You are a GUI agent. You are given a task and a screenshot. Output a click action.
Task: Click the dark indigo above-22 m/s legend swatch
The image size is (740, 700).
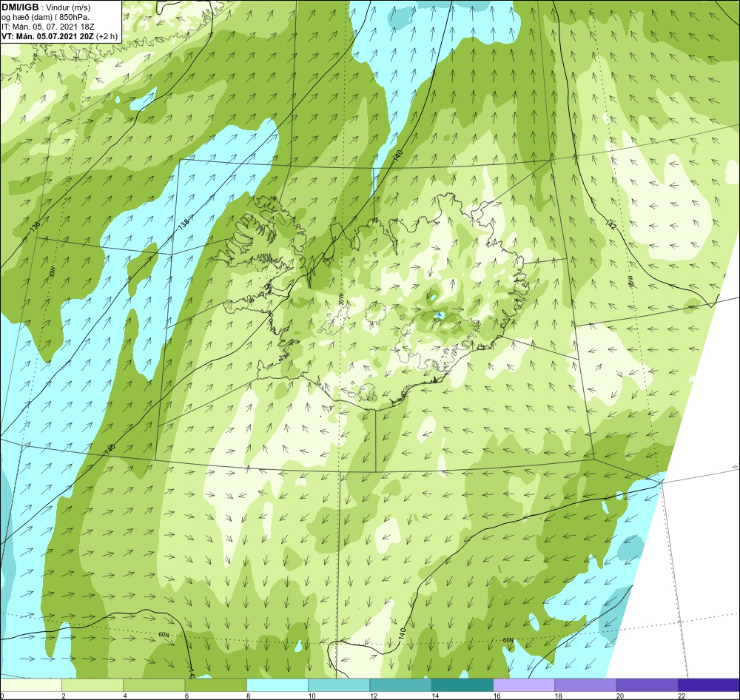[709, 684]
